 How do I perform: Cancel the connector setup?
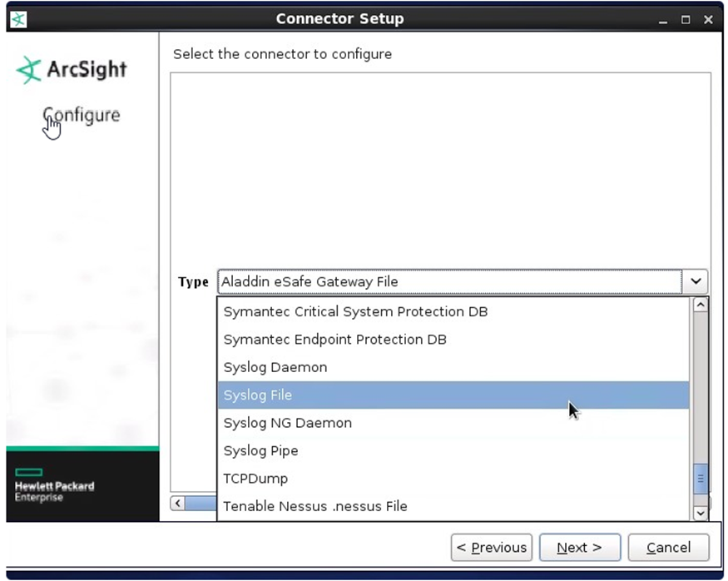[668, 547]
